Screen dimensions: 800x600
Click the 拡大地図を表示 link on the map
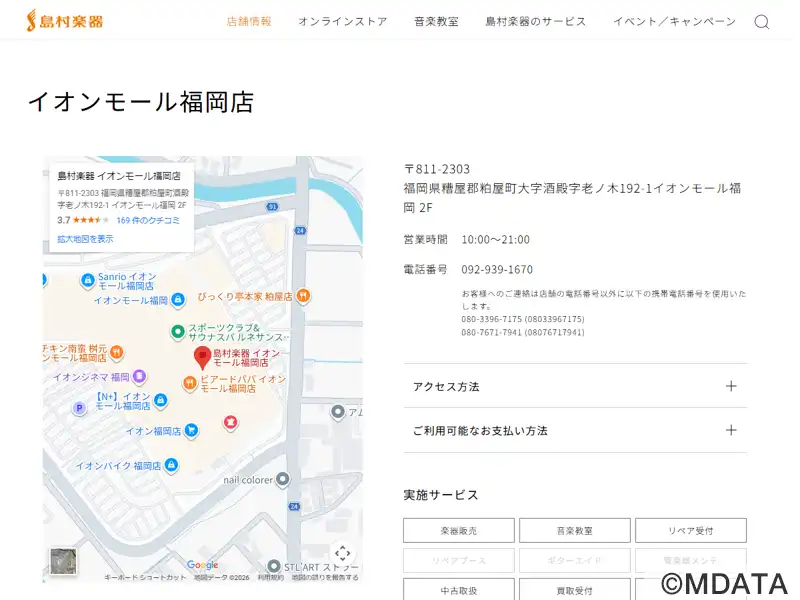(85, 239)
